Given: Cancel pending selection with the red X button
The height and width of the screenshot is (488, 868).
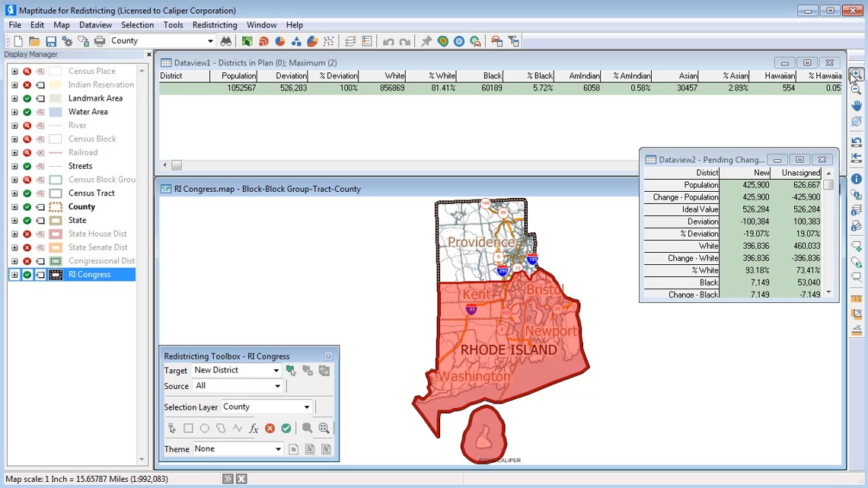Looking at the screenshot, I should click(270, 428).
